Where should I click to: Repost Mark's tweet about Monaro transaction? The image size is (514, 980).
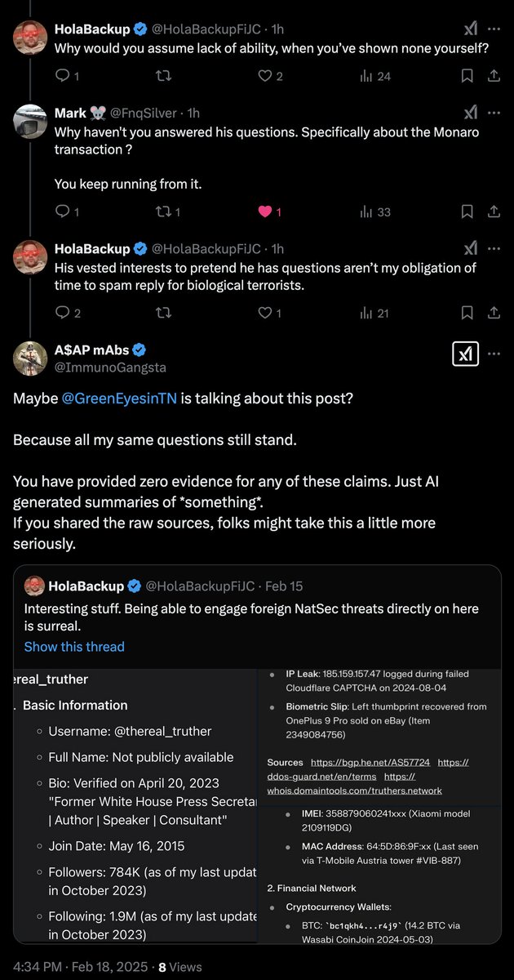pyautogui.click(x=163, y=212)
